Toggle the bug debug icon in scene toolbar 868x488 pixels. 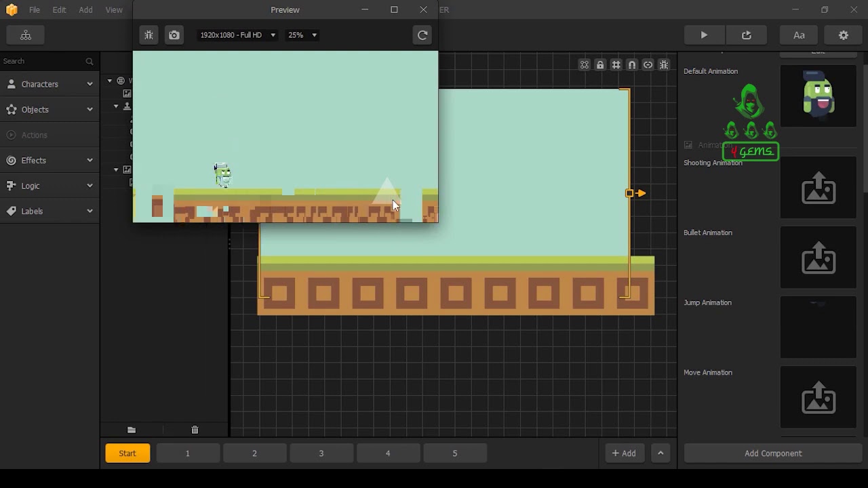(664, 65)
